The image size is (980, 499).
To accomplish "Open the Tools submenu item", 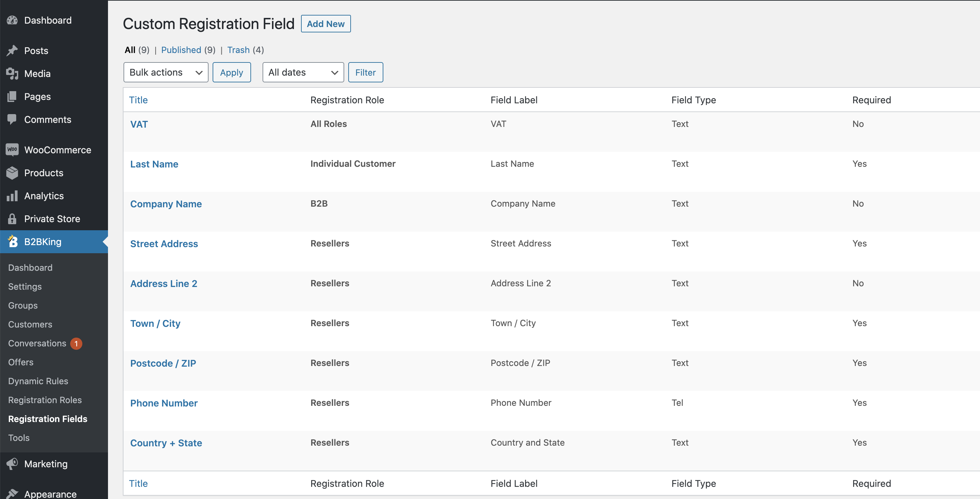I will click(19, 438).
